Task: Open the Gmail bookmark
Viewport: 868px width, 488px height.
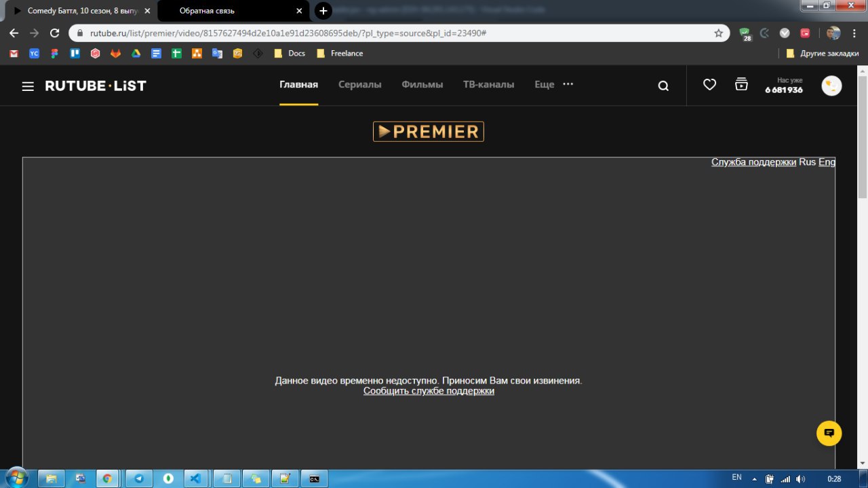Action: [14, 53]
